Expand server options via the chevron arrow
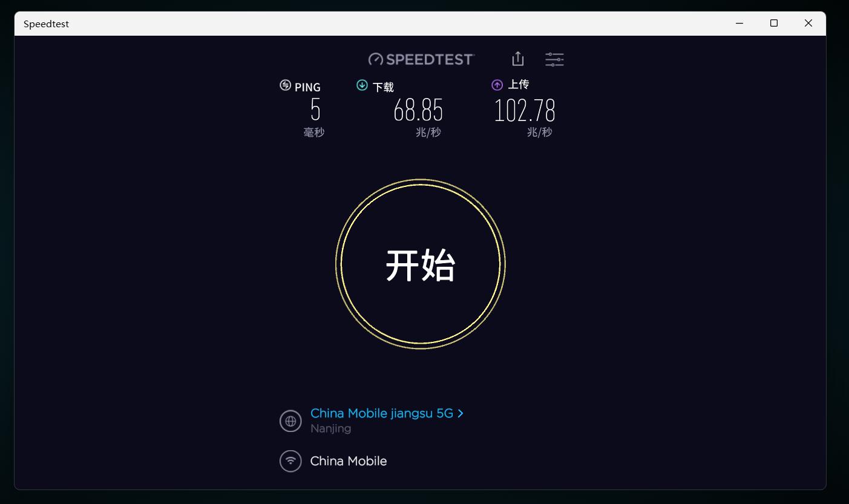The height and width of the screenshot is (504, 849). (x=460, y=413)
